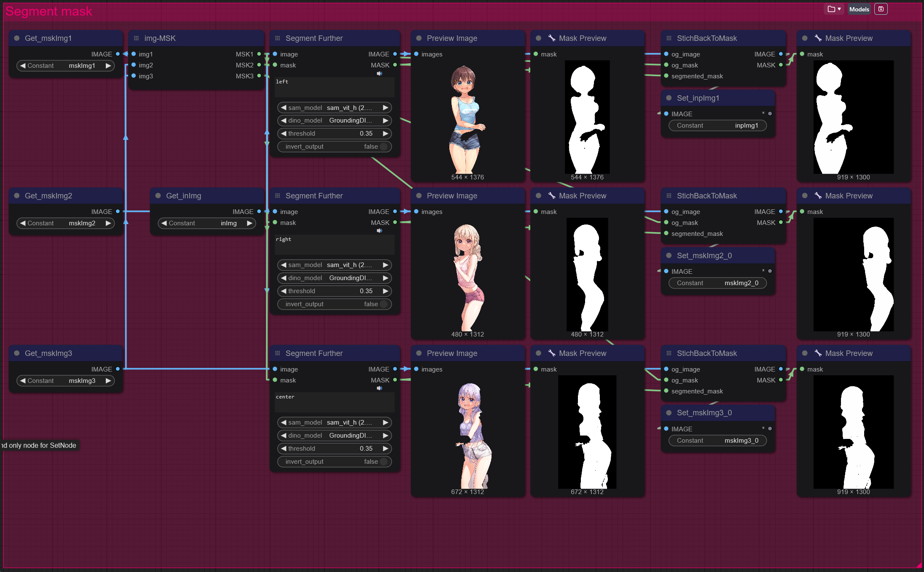This screenshot has height=572, width=924.
Task: Click grid icon on img-MSK node title
Action: 136,38
